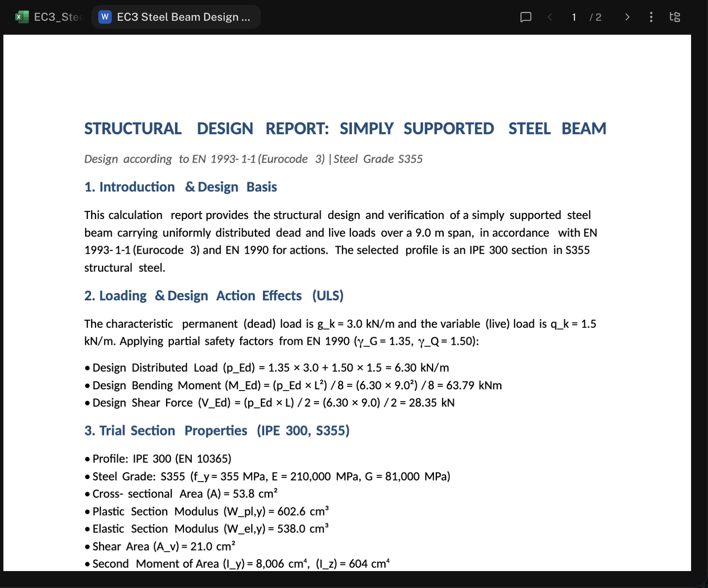Viewport: 708px width, 588px height.
Task: Click the 'Elastic Section Modulus (W_el,y)' line
Action: [207, 529]
